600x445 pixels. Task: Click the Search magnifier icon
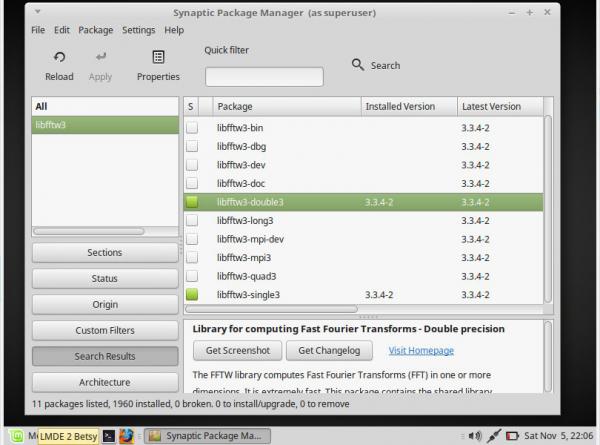point(358,65)
